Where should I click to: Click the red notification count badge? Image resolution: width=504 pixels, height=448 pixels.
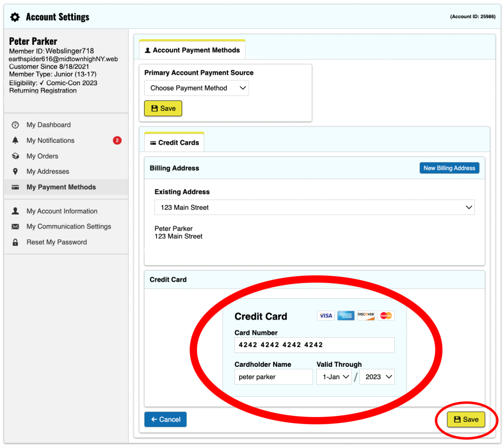pos(117,141)
